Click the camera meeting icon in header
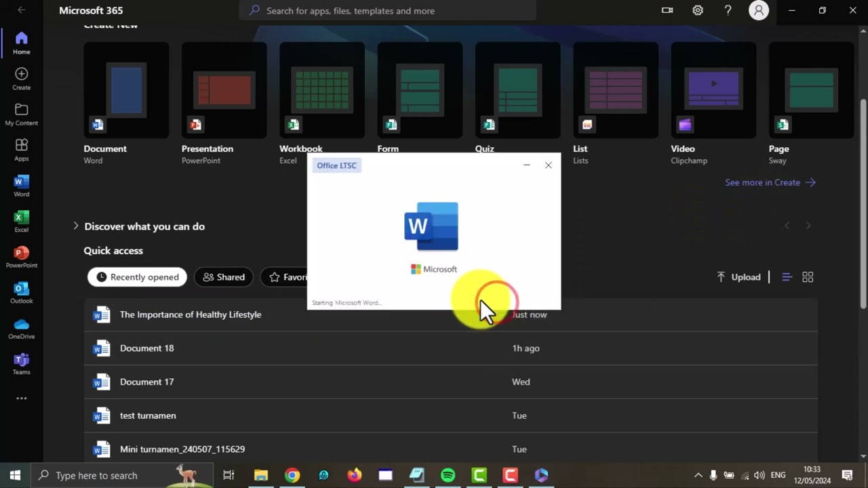The width and height of the screenshot is (868, 488). pos(667,10)
